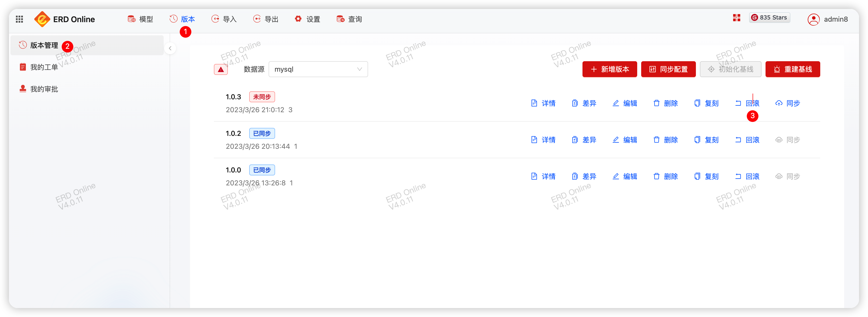Click 编辑 for version 1.0.0
Image resolution: width=868 pixels, height=317 pixels.
[x=625, y=176]
